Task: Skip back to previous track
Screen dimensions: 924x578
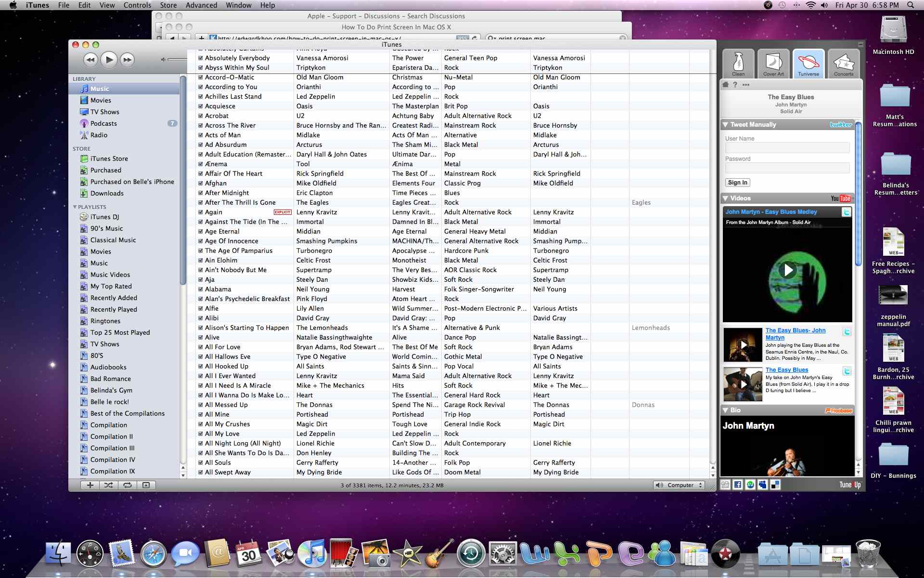Action: coord(90,60)
